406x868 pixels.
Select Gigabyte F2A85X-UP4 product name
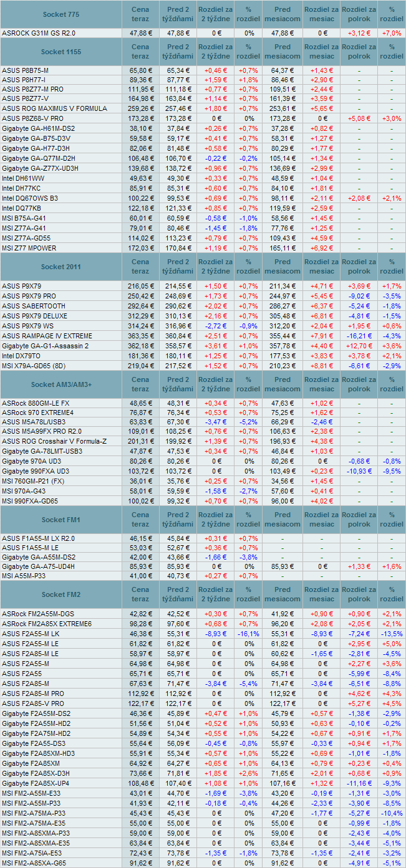pos(36,783)
